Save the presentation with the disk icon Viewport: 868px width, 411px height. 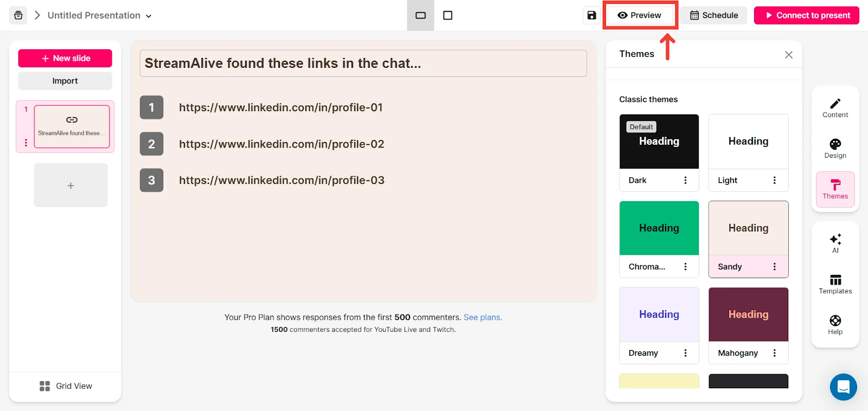click(x=592, y=15)
